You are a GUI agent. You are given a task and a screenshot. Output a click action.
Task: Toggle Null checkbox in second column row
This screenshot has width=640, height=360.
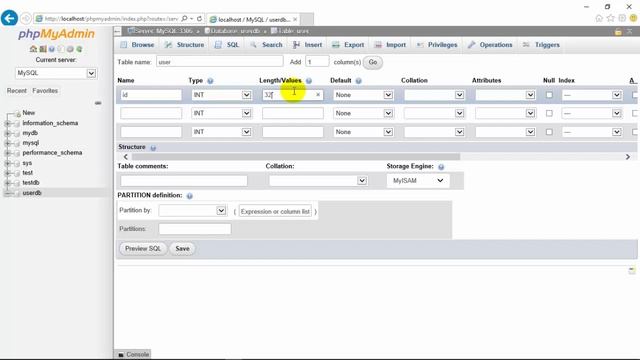[549, 113]
